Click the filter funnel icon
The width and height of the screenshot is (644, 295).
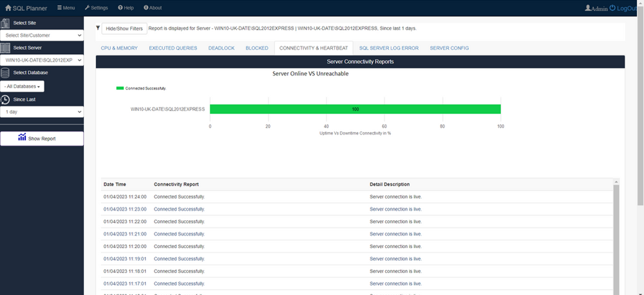coord(98,28)
